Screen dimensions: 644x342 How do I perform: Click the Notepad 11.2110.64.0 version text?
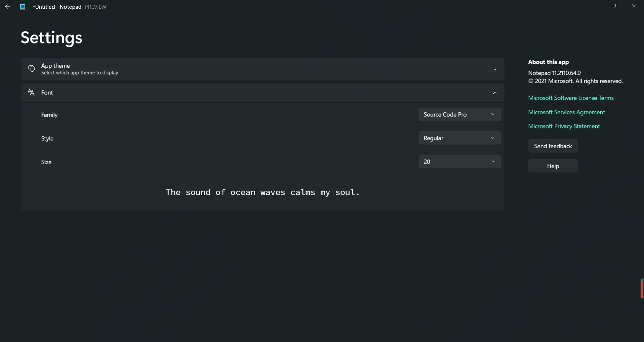coord(554,73)
